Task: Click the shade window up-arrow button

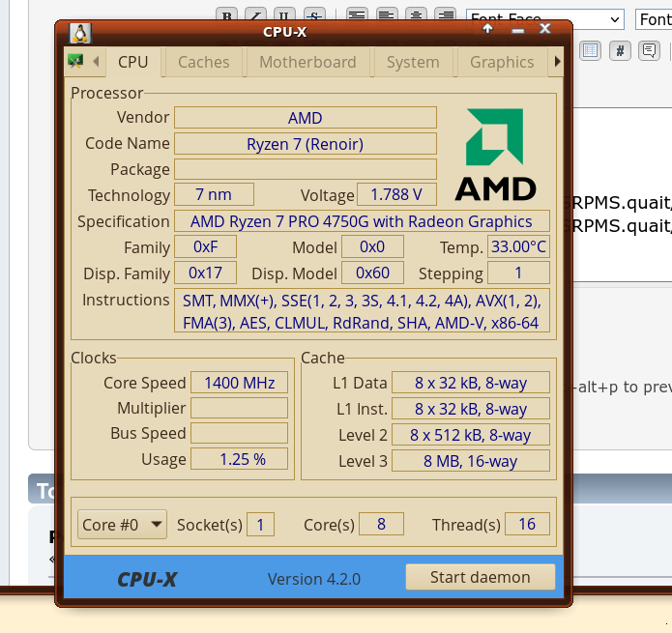Action: click(487, 30)
